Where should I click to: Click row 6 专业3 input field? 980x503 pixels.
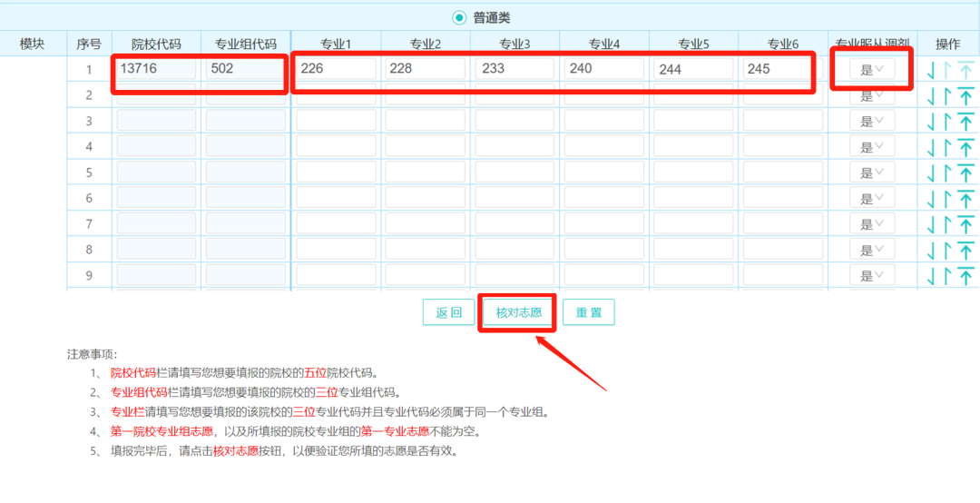[514, 198]
